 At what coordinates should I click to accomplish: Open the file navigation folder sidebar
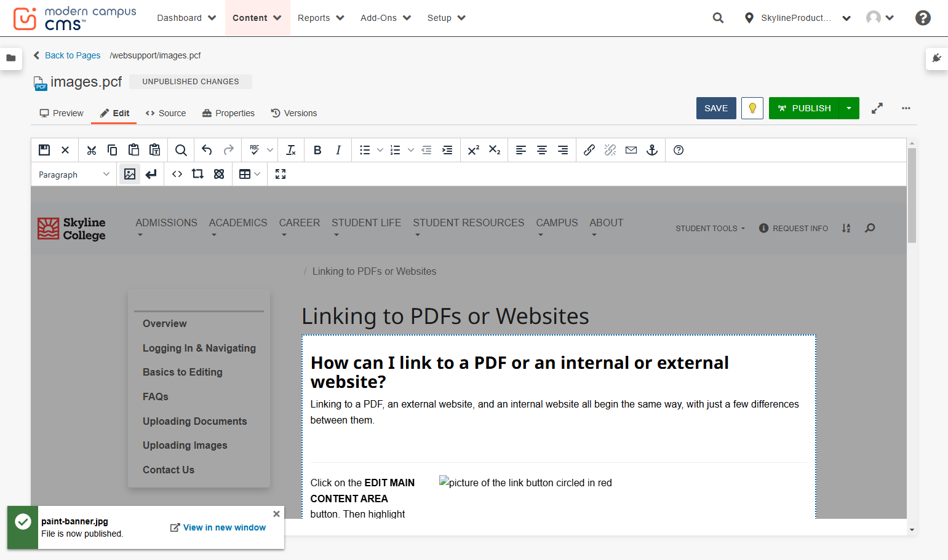click(11, 58)
